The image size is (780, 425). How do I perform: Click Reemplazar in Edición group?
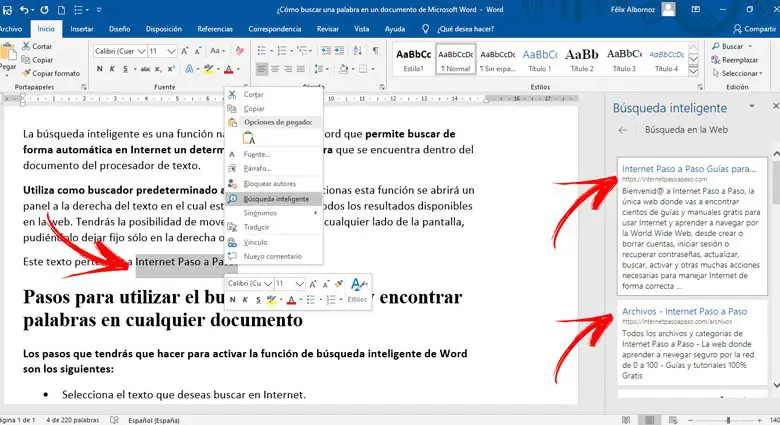[735, 60]
